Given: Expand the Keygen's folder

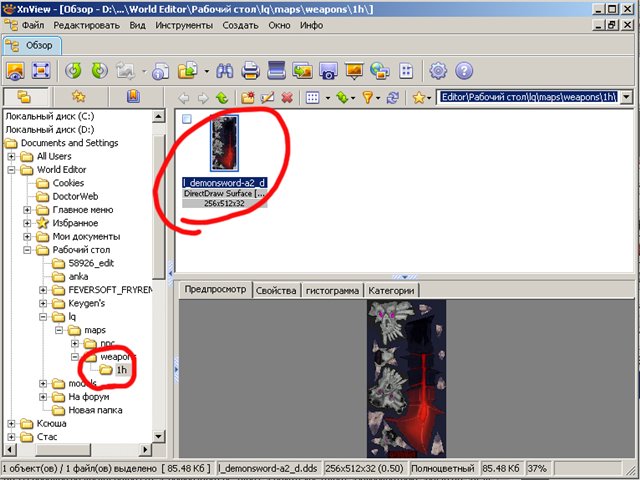Looking at the screenshot, I should (x=43, y=304).
